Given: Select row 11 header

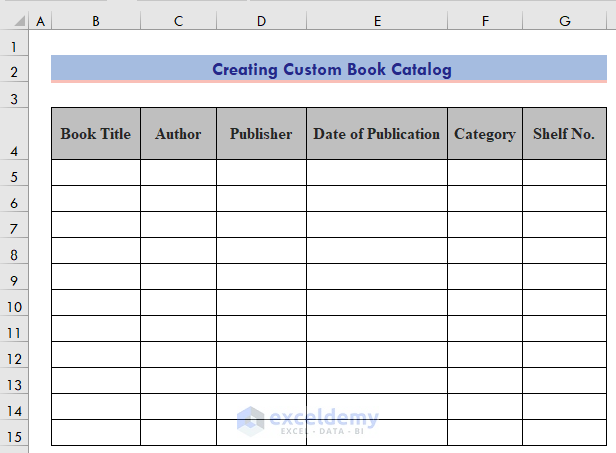Looking at the screenshot, I should point(14,329).
